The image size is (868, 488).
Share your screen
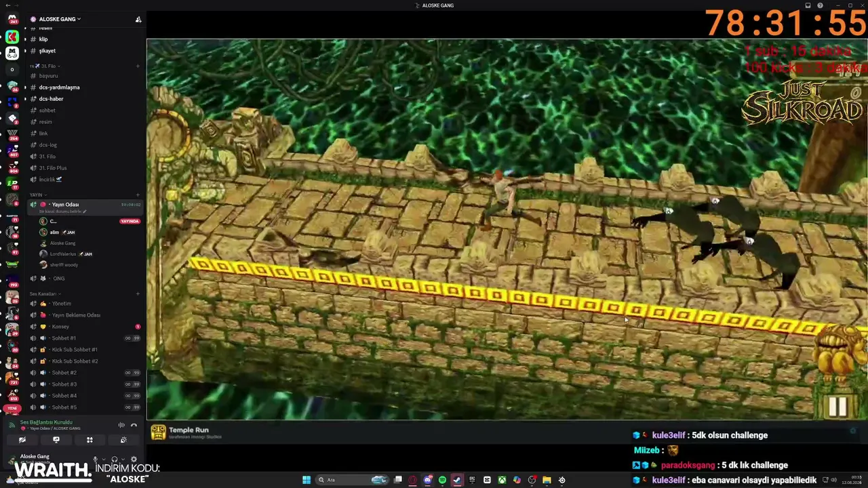pos(56,440)
